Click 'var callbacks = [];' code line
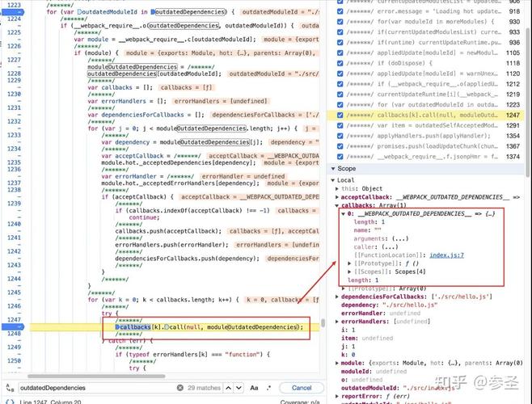The image size is (532, 404). [120, 87]
